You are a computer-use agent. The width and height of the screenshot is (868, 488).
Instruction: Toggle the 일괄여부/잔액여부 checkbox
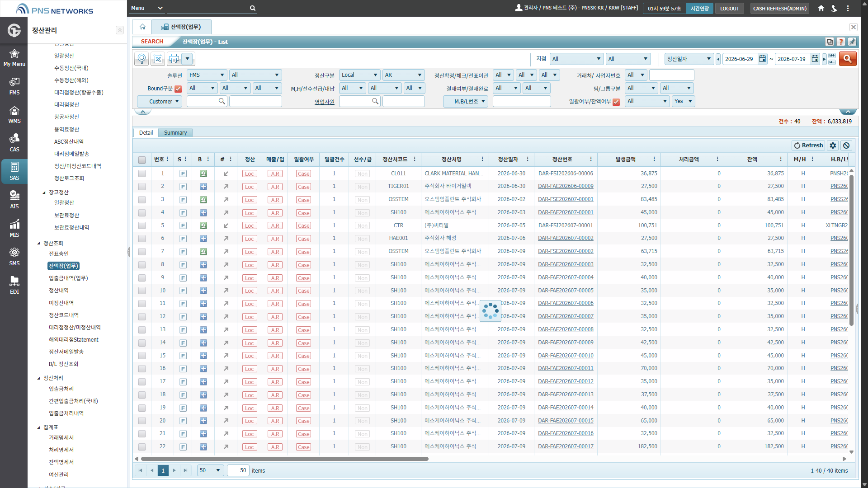tap(616, 102)
